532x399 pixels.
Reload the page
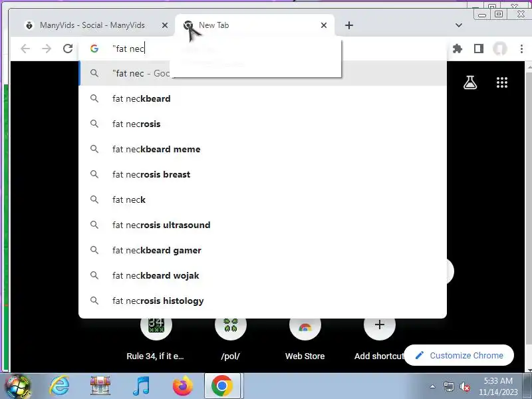(68, 49)
